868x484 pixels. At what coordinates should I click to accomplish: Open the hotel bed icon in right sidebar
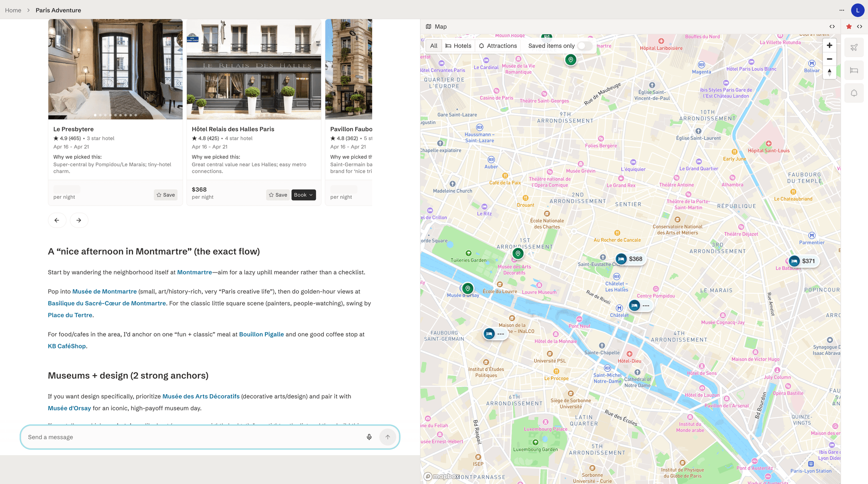(854, 70)
